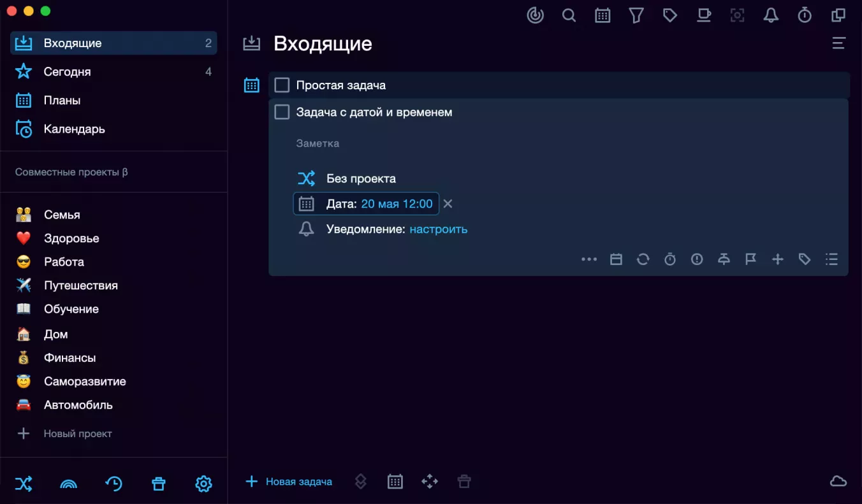Check the Задача с датой и временем checkbox
The width and height of the screenshot is (862, 504).
point(282,112)
